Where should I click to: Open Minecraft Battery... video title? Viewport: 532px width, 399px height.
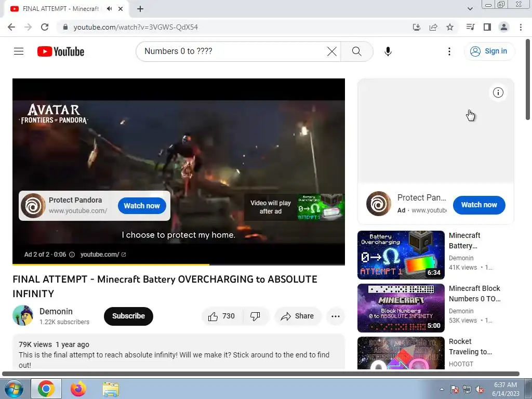coord(464,241)
